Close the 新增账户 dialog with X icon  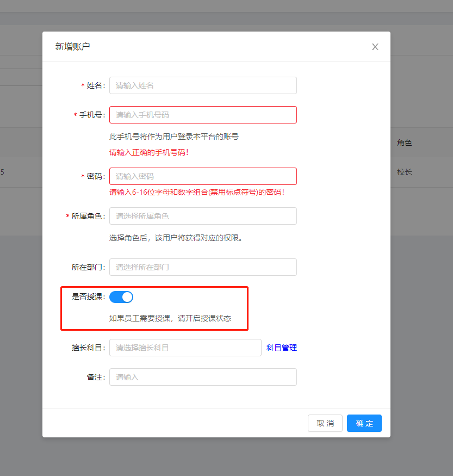(375, 47)
